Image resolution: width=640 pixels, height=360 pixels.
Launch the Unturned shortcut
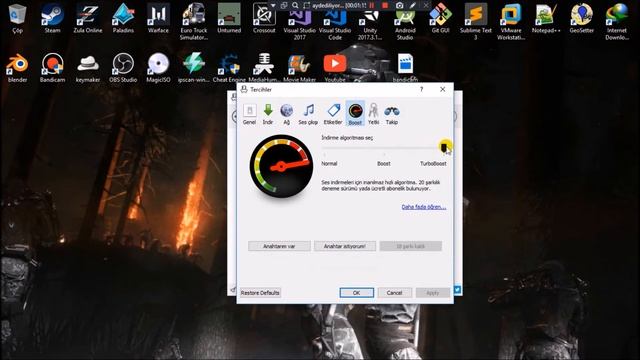click(229, 18)
